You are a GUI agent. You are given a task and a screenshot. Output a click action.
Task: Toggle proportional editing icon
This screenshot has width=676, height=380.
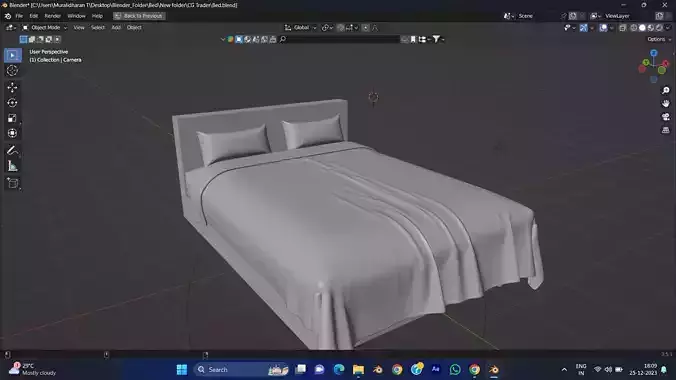(366, 28)
